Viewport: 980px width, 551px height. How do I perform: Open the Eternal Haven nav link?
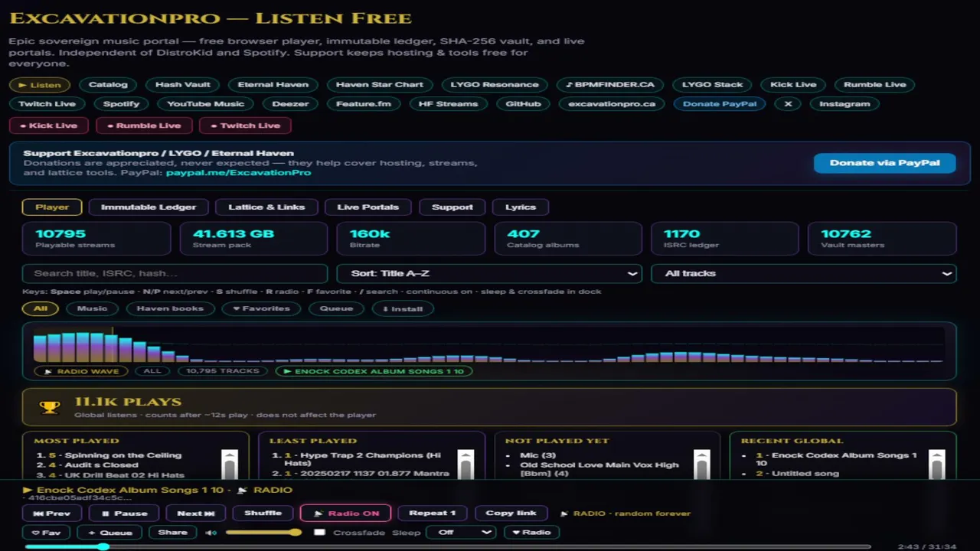point(273,84)
